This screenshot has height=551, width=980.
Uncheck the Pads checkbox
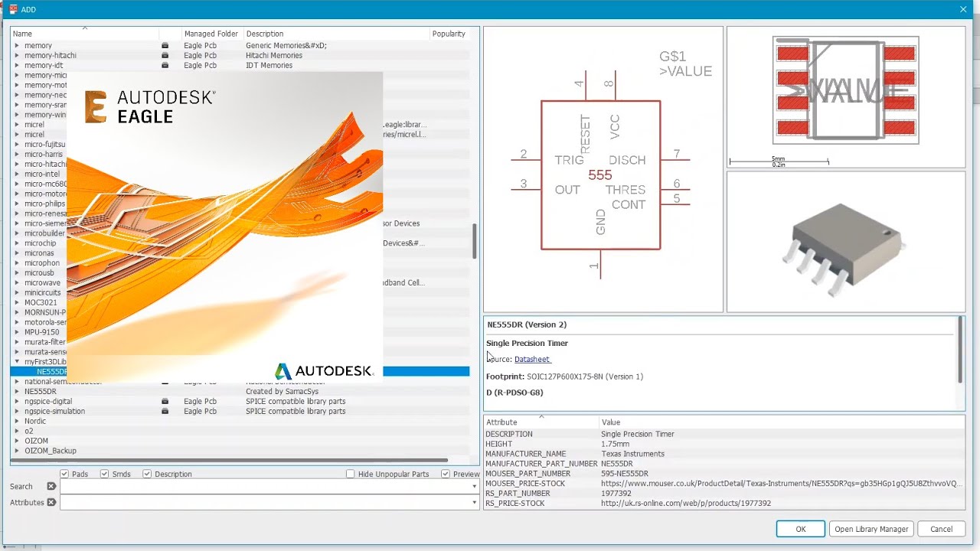(64, 474)
